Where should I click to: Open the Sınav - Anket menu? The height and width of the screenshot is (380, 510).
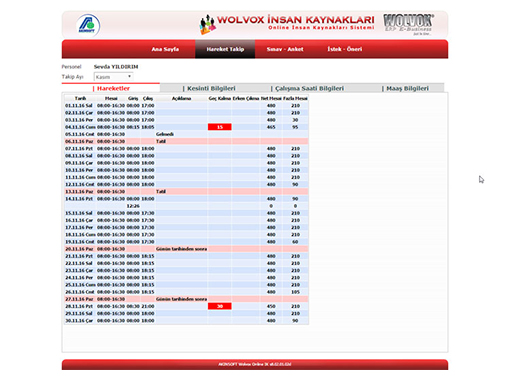(285, 49)
